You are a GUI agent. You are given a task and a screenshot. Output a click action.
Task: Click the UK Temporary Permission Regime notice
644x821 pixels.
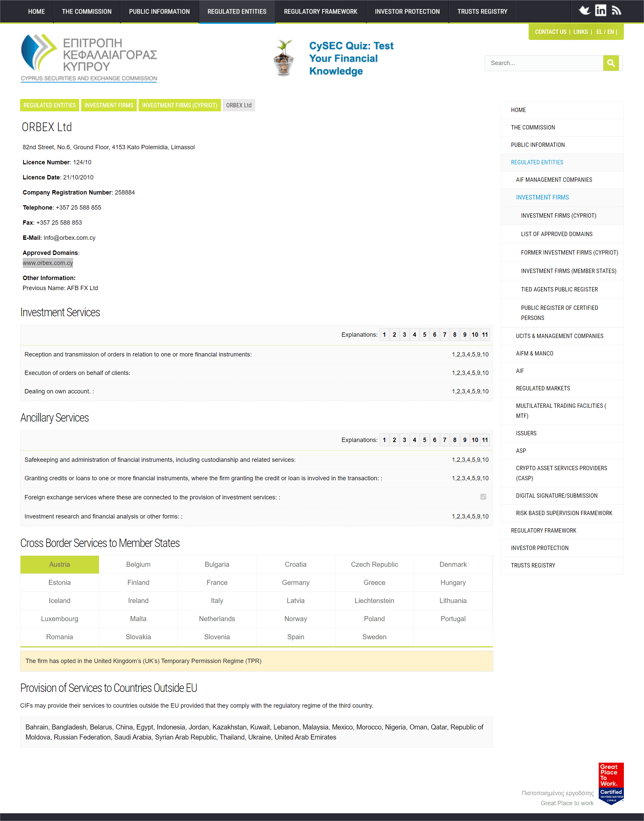(x=256, y=661)
